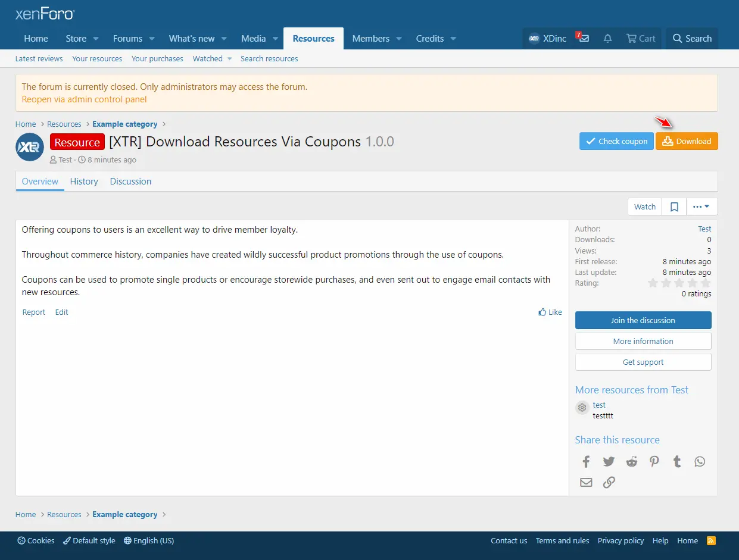Open the inbox envelope icon with badge
This screenshot has height=560, width=739.
[583, 38]
